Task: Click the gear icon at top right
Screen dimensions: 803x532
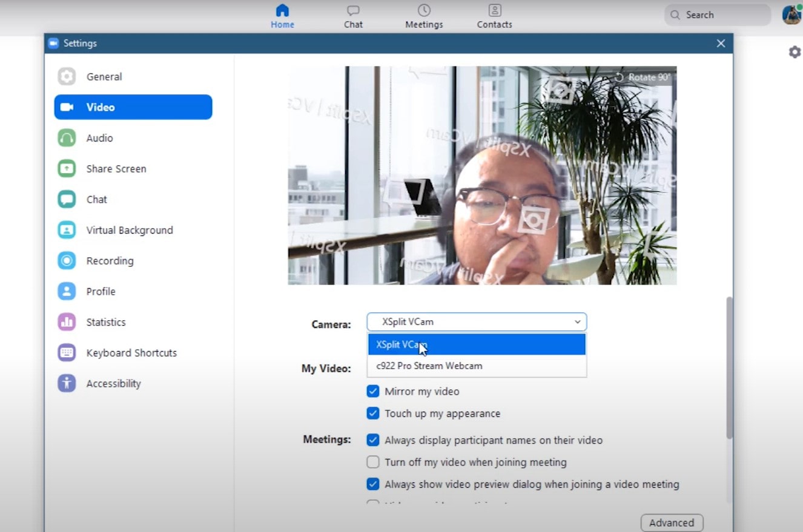Action: coord(795,52)
